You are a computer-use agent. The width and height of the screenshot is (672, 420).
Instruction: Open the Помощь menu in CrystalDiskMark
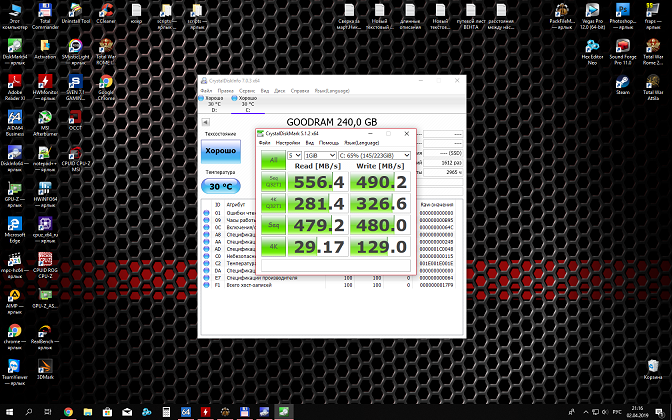point(329,143)
